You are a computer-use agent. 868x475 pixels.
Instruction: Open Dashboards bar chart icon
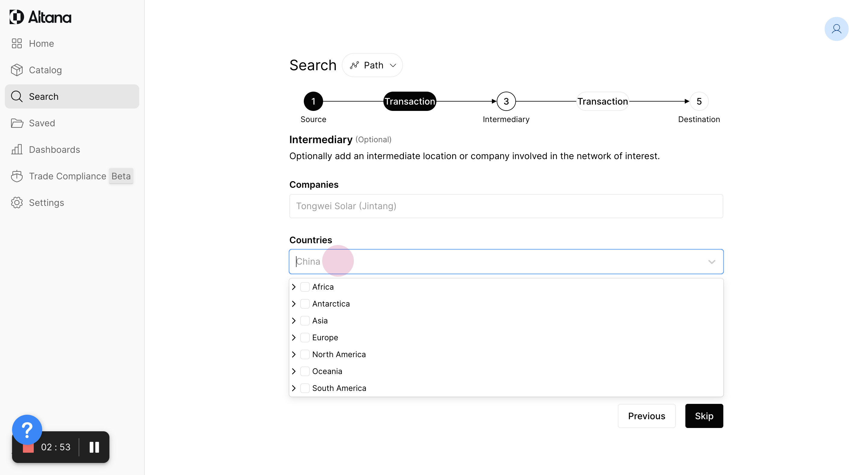point(17,149)
